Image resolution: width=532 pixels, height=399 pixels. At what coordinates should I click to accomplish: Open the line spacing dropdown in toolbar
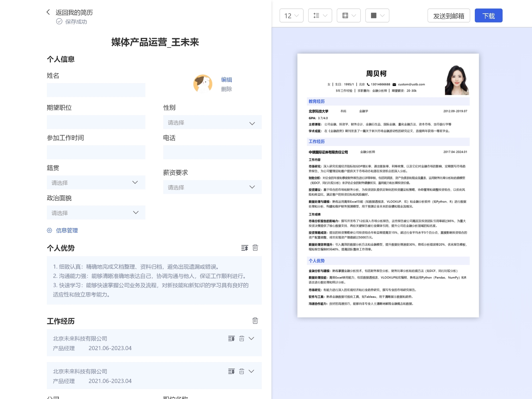coord(320,16)
